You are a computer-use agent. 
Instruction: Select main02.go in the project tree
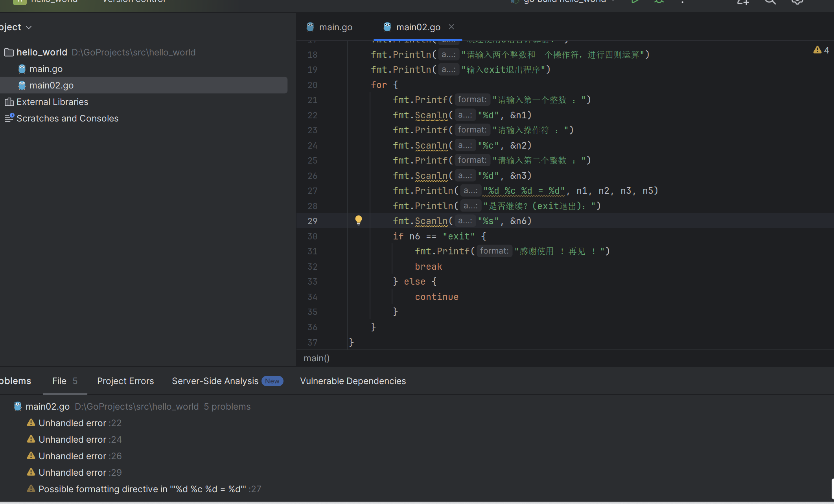51,85
